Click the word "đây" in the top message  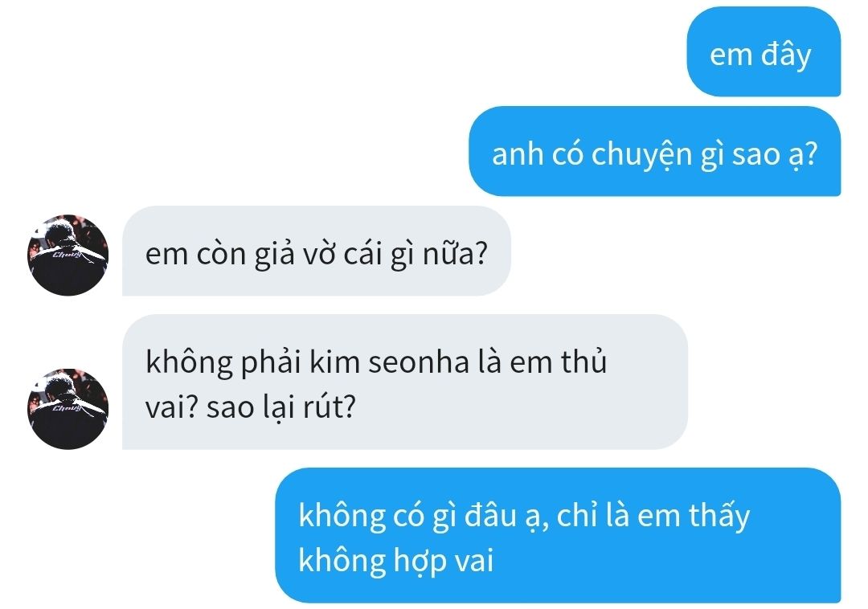(786, 54)
